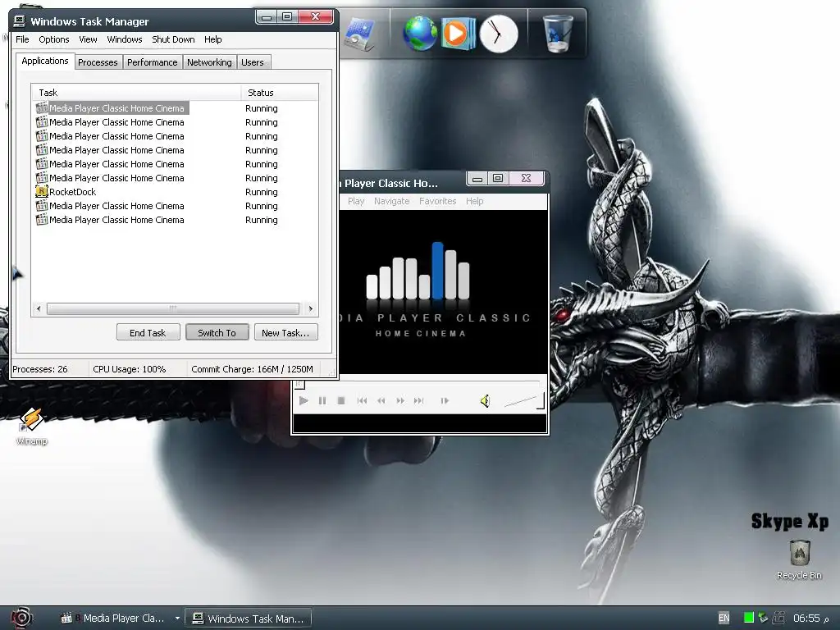Click the 'Commit Charge: 166M / 1250M' status text

point(252,368)
